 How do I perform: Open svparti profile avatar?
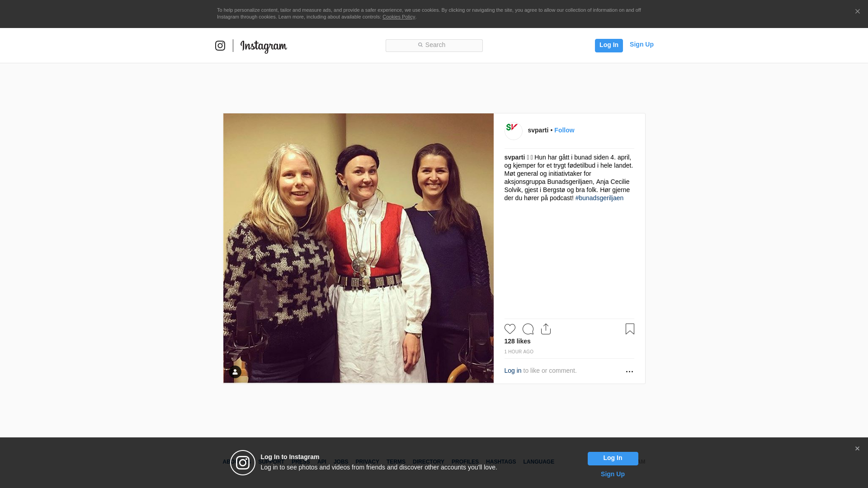tap(514, 131)
